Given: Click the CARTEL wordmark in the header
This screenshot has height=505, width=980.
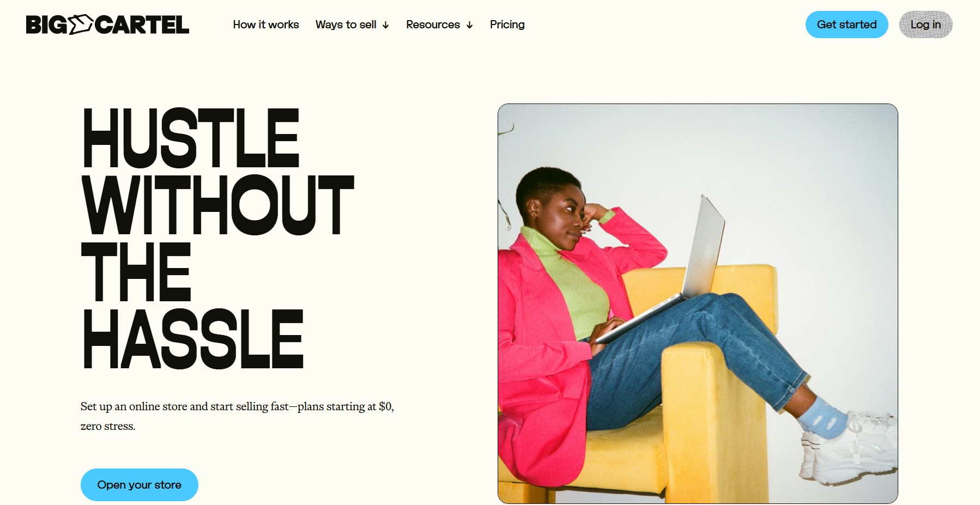Looking at the screenshot, I should tap(142, 25).
